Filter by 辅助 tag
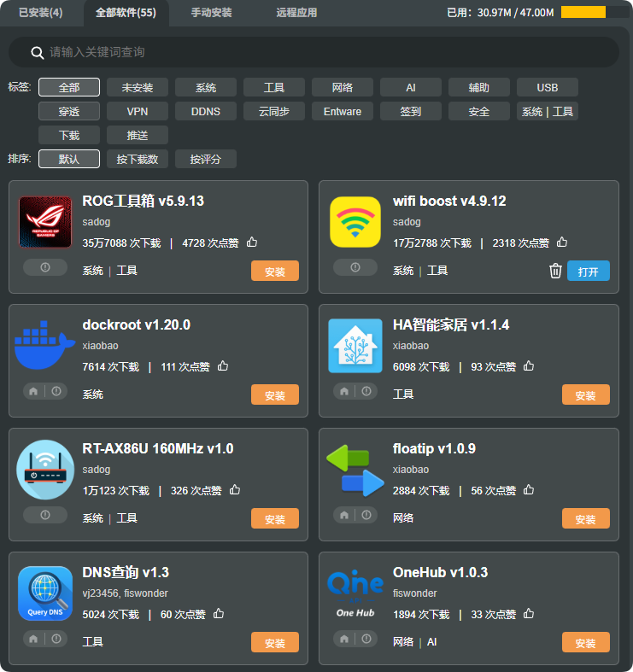This screenshot has width=633, height=672. coord(479,87)
